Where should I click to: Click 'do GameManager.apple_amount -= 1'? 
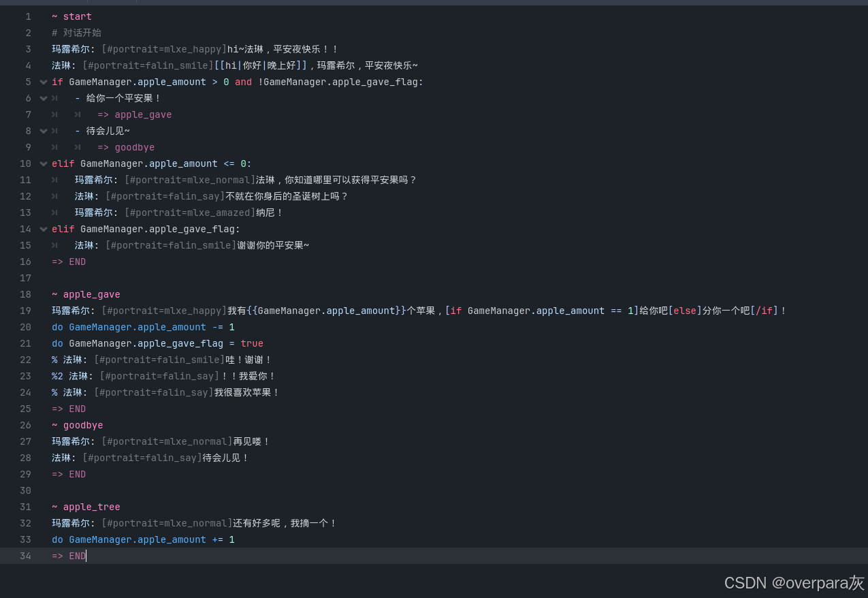pos(143,327)
